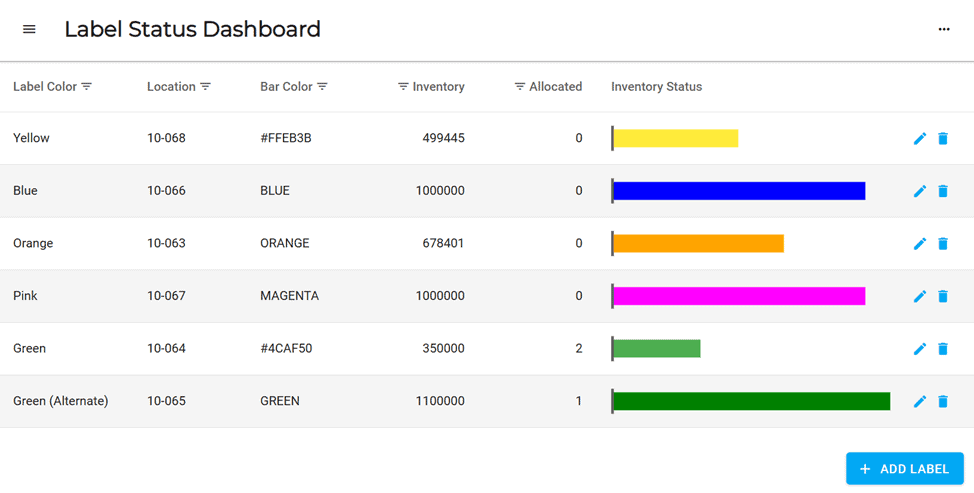Open filter icon beside Allocated header
The height and width of the screenshot is (493, 974).
click(519, 87)
